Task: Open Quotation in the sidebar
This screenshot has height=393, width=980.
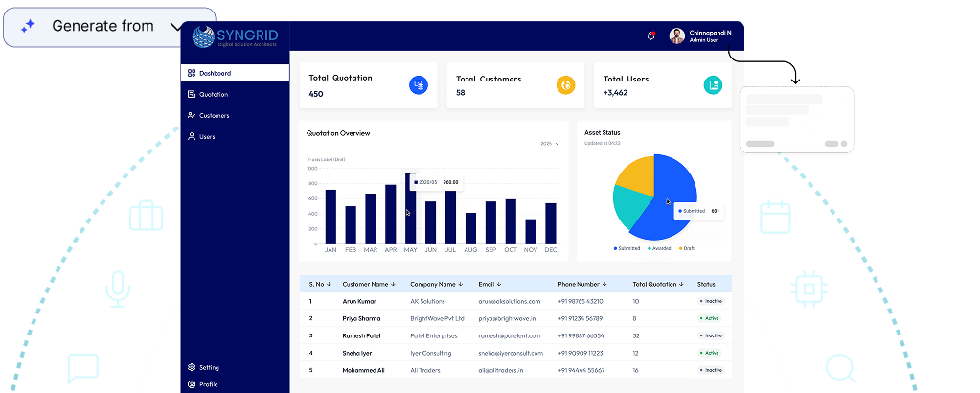Action: (x=214, y=94)
